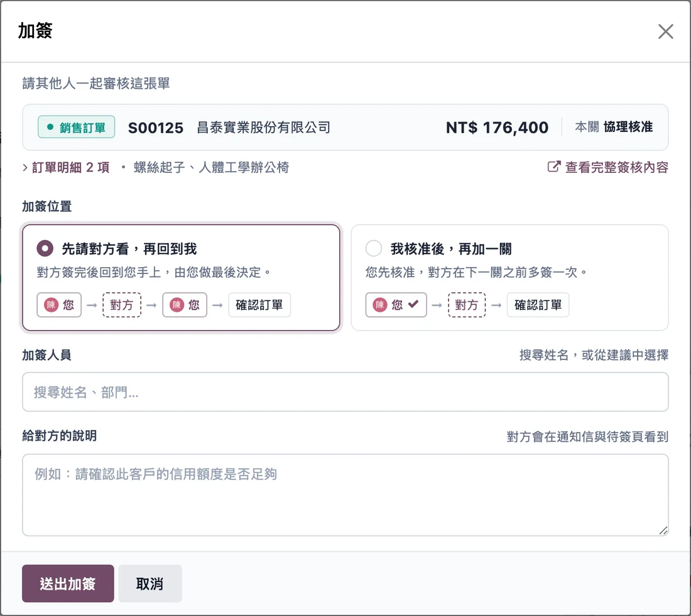Click order number S00125
This screenshot has width=691, height=616.
pyautogui.click(x=156, y=128)
